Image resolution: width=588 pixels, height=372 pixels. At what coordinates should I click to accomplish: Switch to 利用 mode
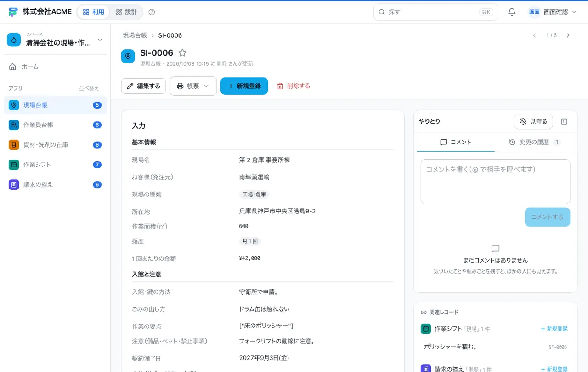(x=93, y=12)
